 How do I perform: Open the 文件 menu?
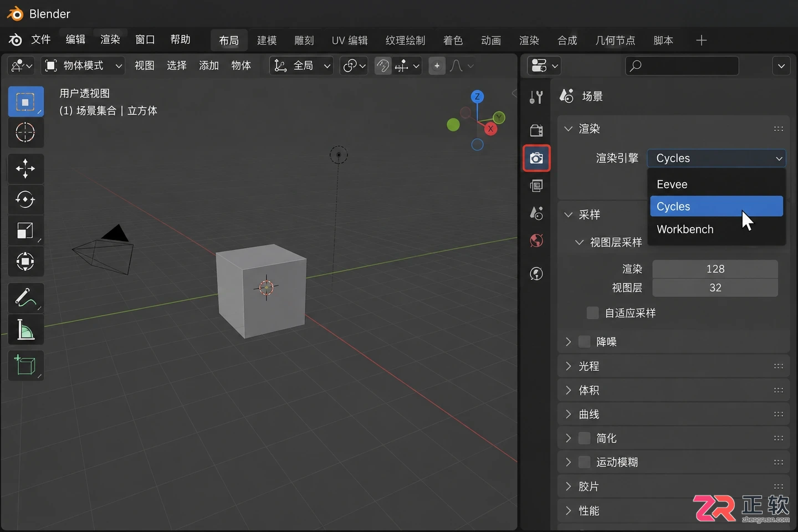(41, 40)
